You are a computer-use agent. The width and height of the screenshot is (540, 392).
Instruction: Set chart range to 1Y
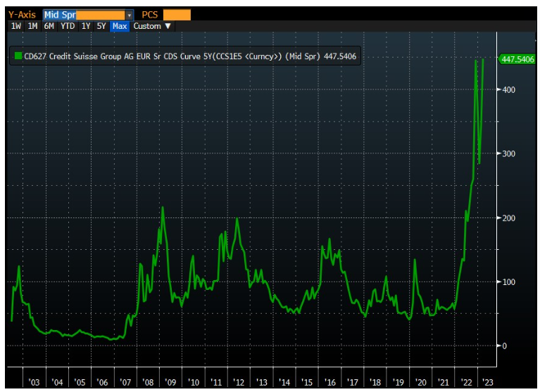click(86, 26)
